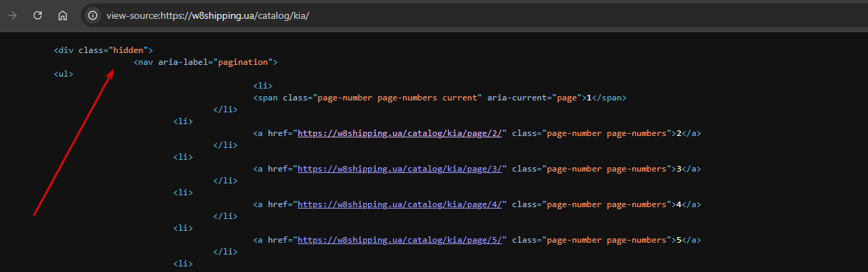Click the div class="hidden" line
The image size is (868, 272).
[x=103, y=50]
